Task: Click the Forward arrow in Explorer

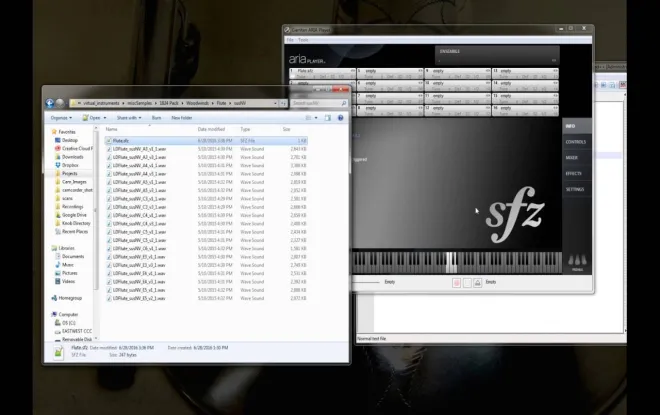Action: 60,103
